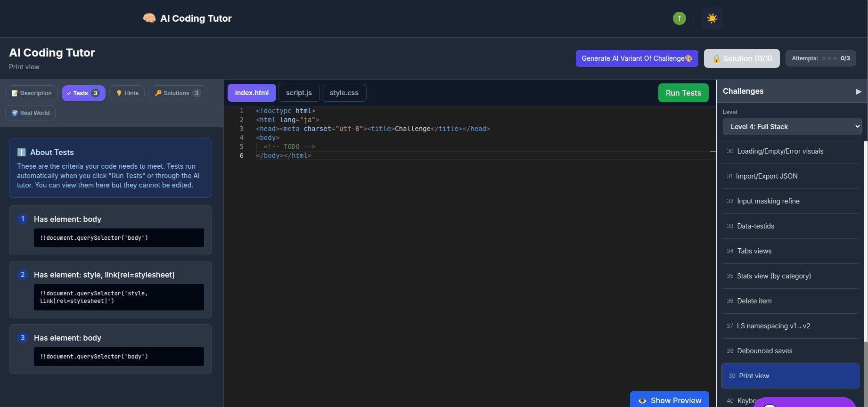Switch to the script.js tab
Viewport: 868px width, 407px height.
(x=299, y=93)
